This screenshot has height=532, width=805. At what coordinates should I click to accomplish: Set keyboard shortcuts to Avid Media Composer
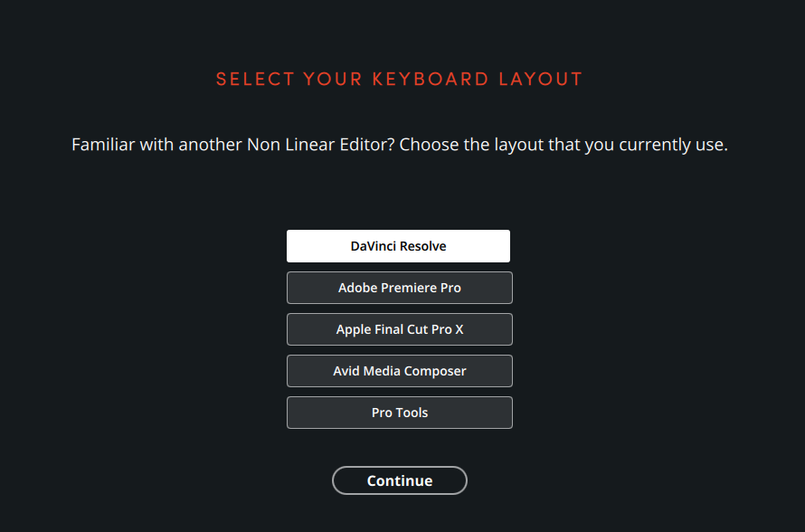click(399, 371)
